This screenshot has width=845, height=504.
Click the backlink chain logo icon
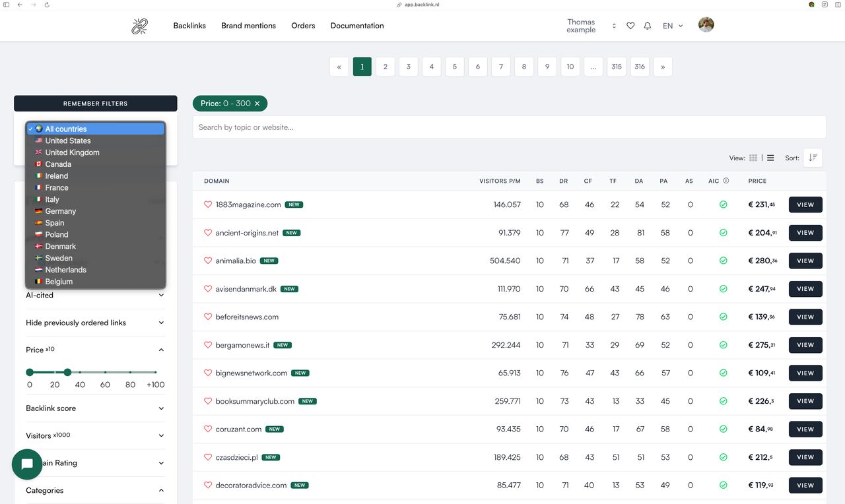point(139,26)
